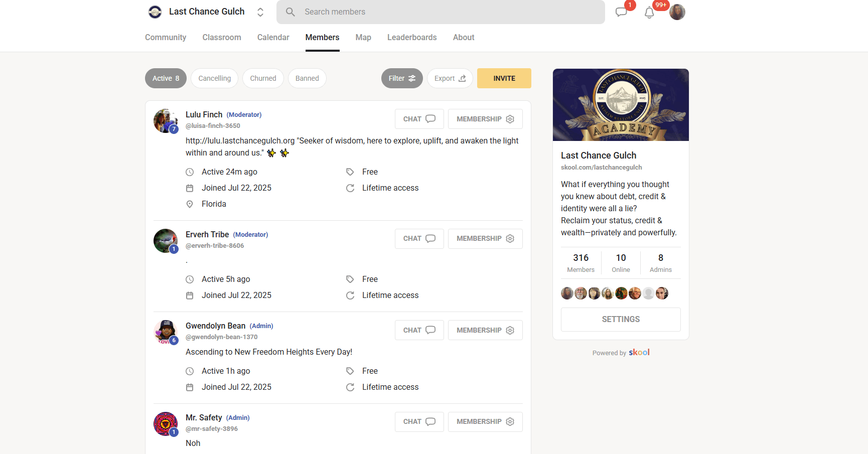Click the Last Chance Gulch group logo
The width and height of the screenshot is (868, 454).
tap(155, 12)
